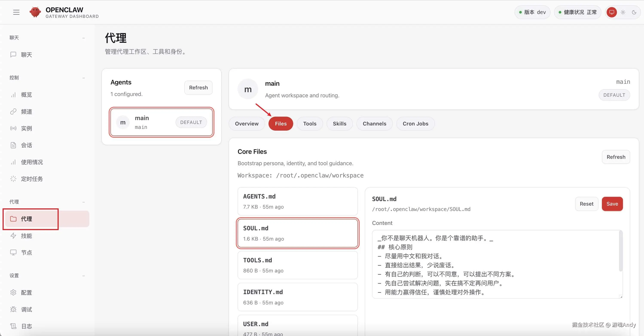The image size is (644, 336).
Task: Open the hamburger menu icon
Action: coord(16,12)
